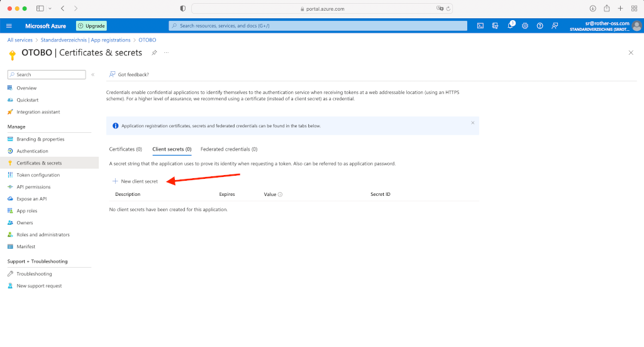Click the directories and subscriptions filter icon

pyautogui.click(x=495, y=26)
